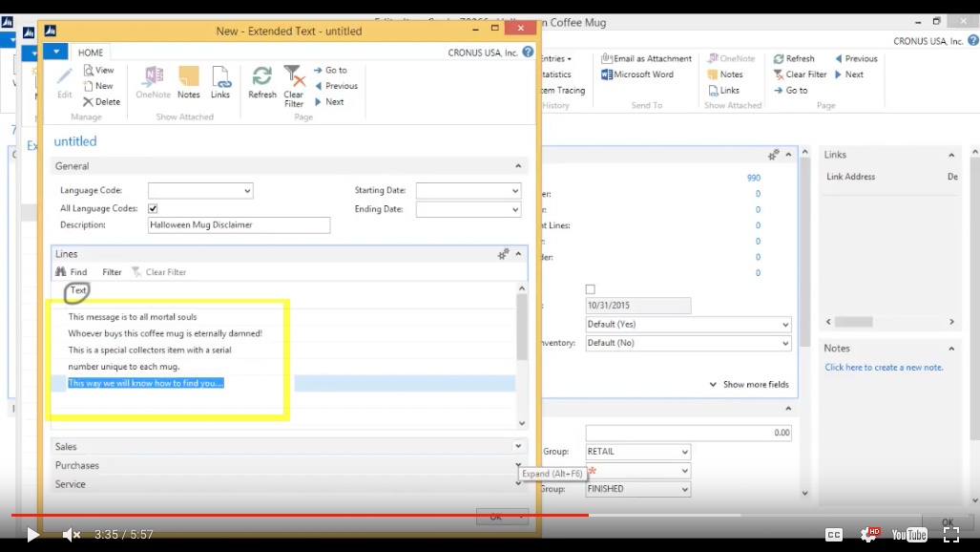
Task: Open the Ending Date date picker
Action: click(x=514, y=208)
